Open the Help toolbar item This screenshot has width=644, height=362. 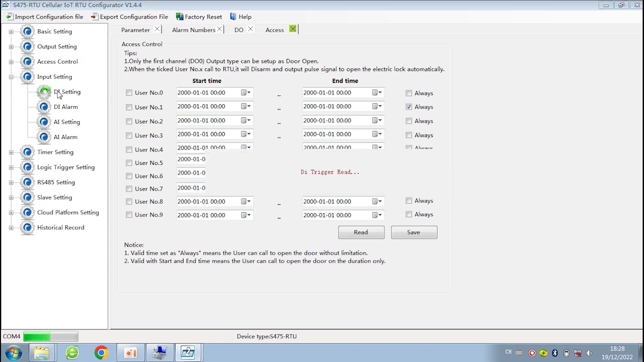(240, 17)
